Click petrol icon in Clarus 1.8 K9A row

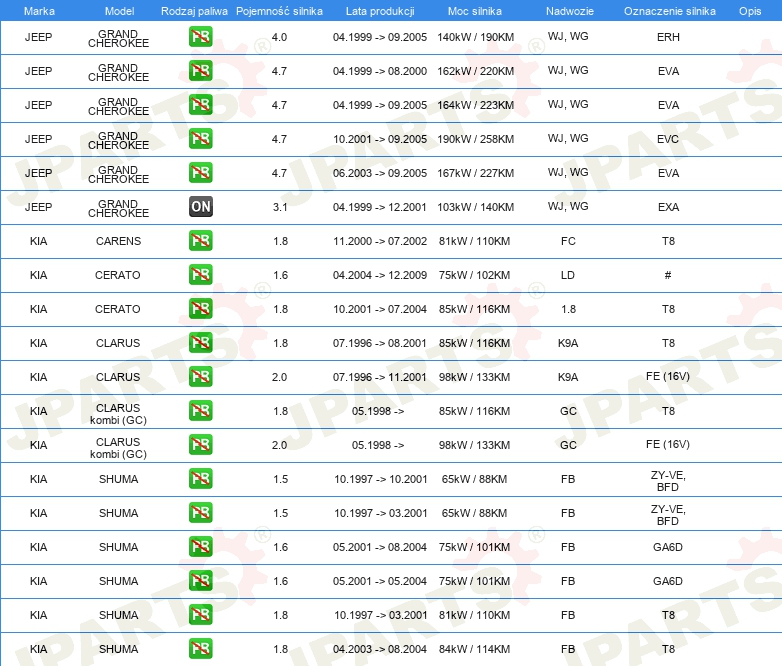(200, 343)
